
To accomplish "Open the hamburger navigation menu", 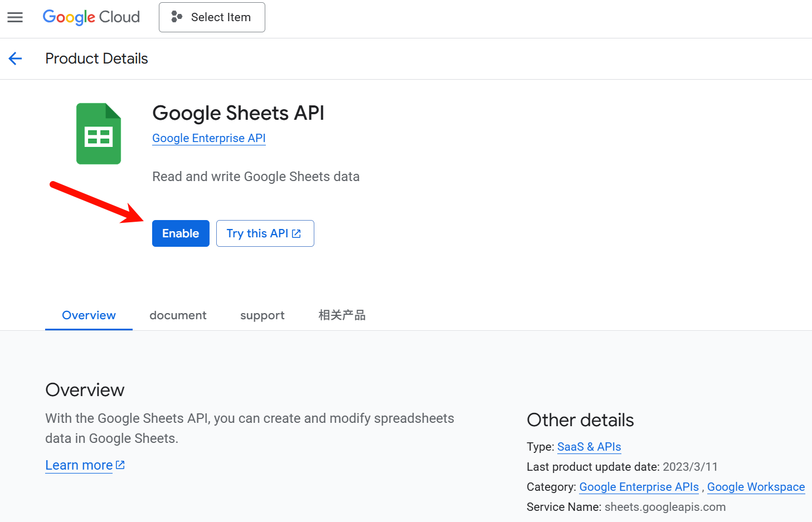I will click(x=15, y=17).
